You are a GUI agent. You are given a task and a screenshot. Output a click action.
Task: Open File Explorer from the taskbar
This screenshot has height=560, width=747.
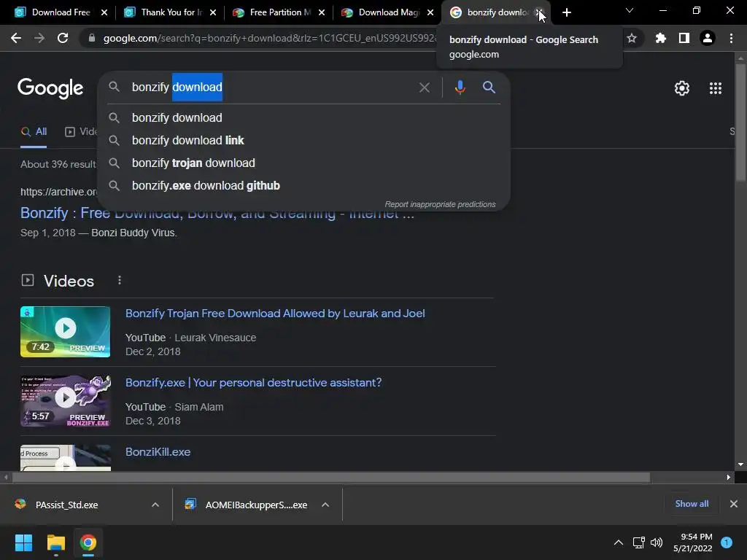55,542
